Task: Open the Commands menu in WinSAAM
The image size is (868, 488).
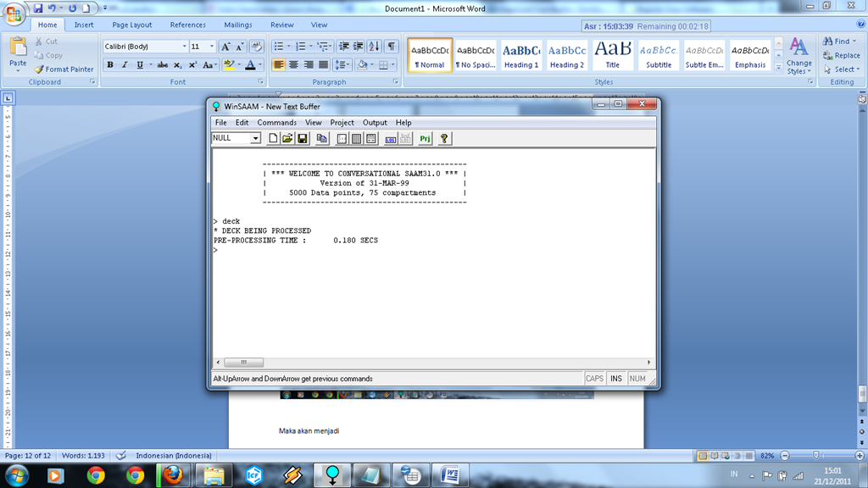Action: click(x=277, y=122)
